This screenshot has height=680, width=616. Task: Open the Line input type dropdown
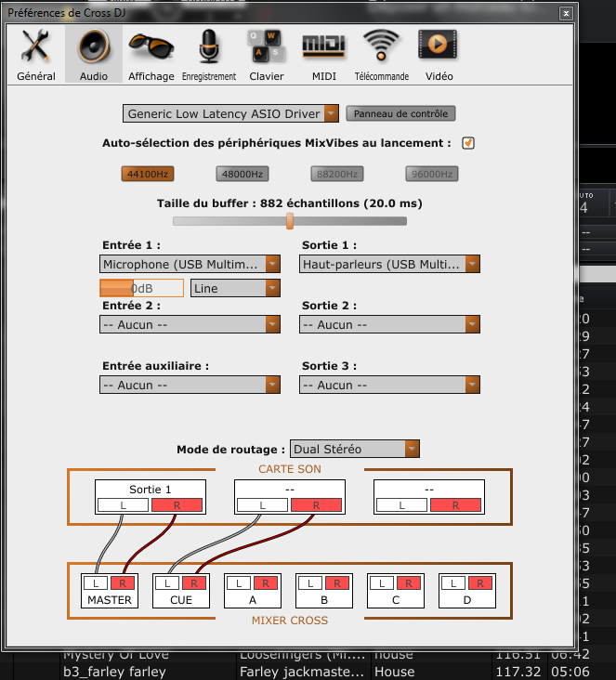point(235,288)
